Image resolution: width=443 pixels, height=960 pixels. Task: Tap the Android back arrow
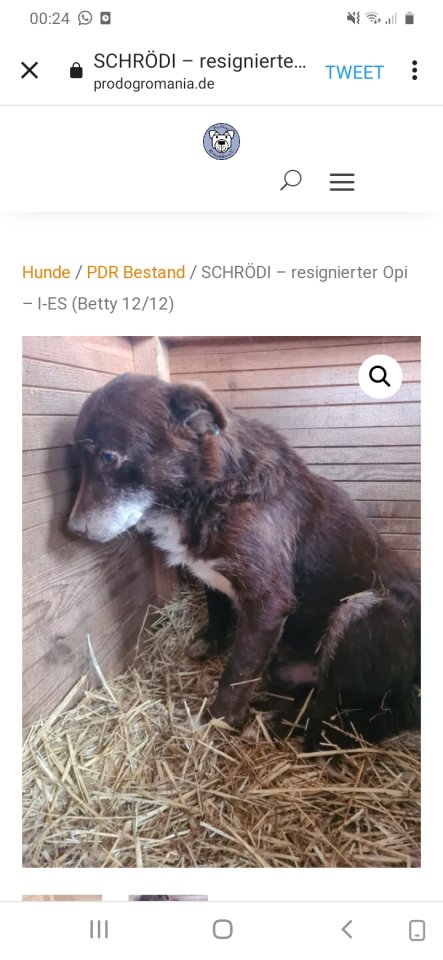(347, 929)
